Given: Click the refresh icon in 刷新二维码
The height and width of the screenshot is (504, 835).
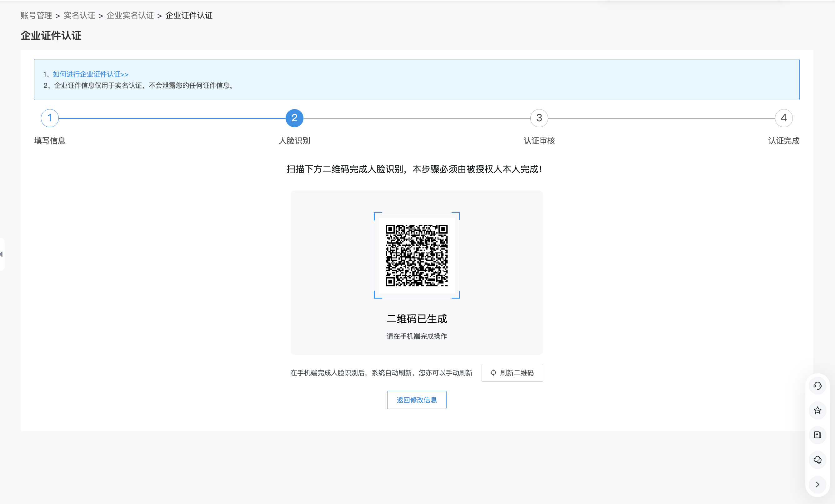Looking at the screenshot, I should point(493,372).
